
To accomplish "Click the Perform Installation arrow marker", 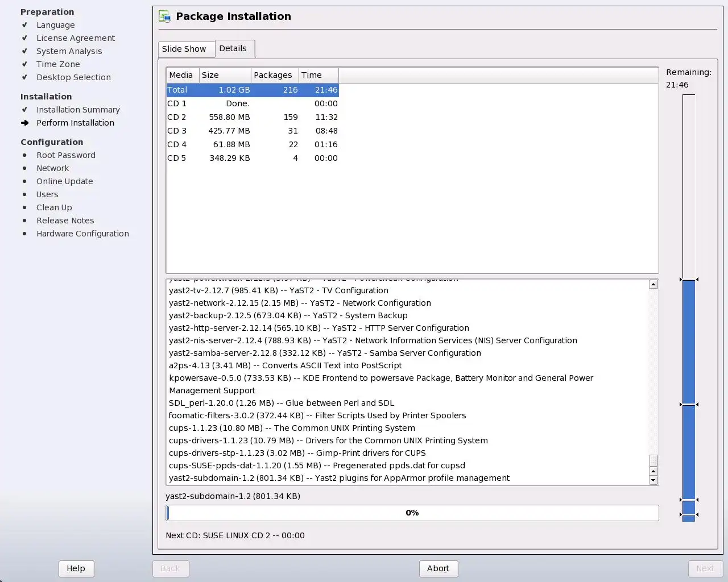I will [24, 123].
